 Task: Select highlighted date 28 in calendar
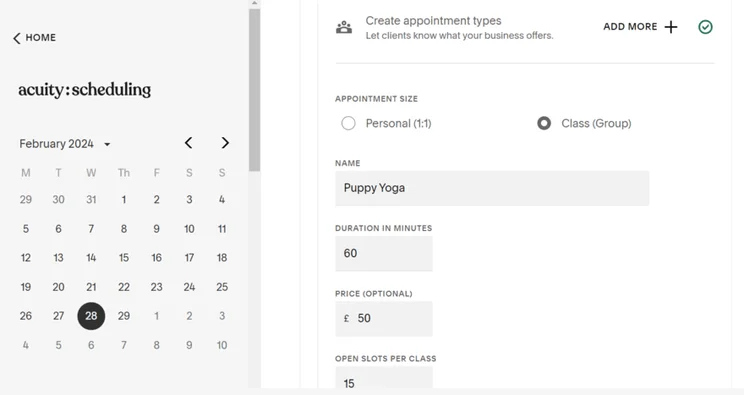pos(91,316)
